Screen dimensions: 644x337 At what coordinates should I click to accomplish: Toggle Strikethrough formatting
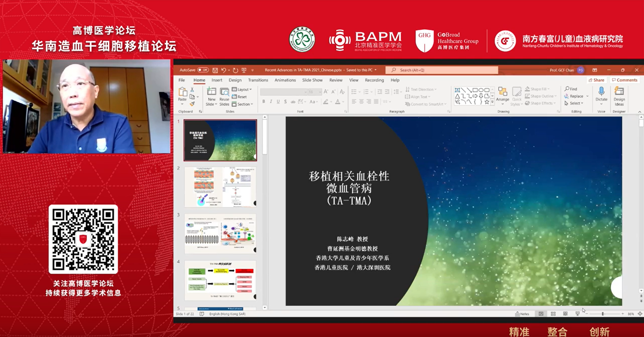click(x=293, y=102)
